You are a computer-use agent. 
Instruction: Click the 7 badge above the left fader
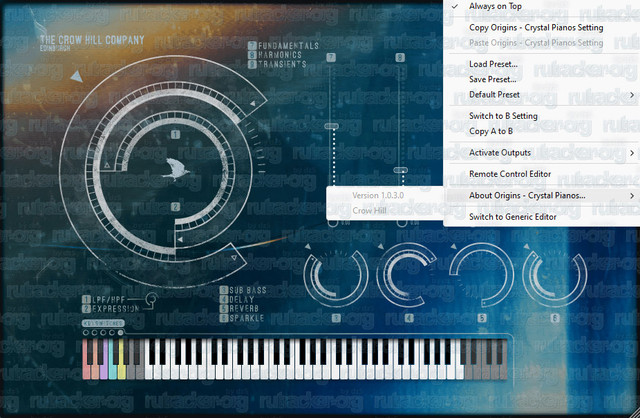(x=331, y=58)
